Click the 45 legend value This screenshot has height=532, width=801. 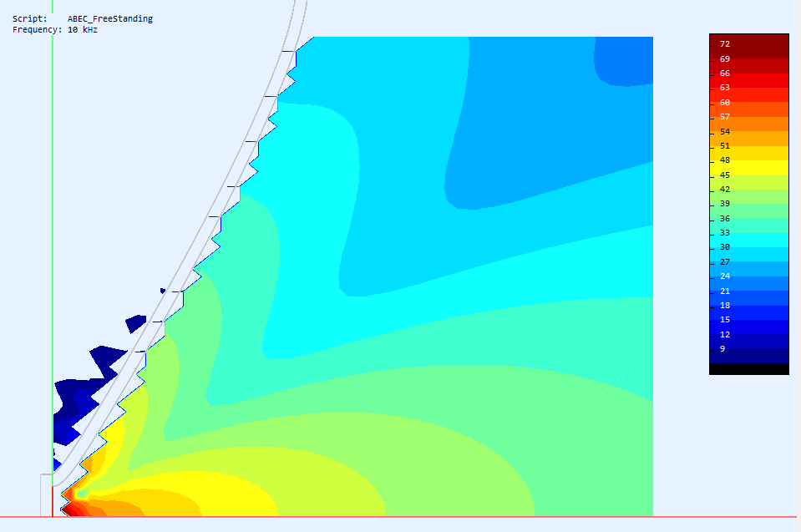coord(725,175)
